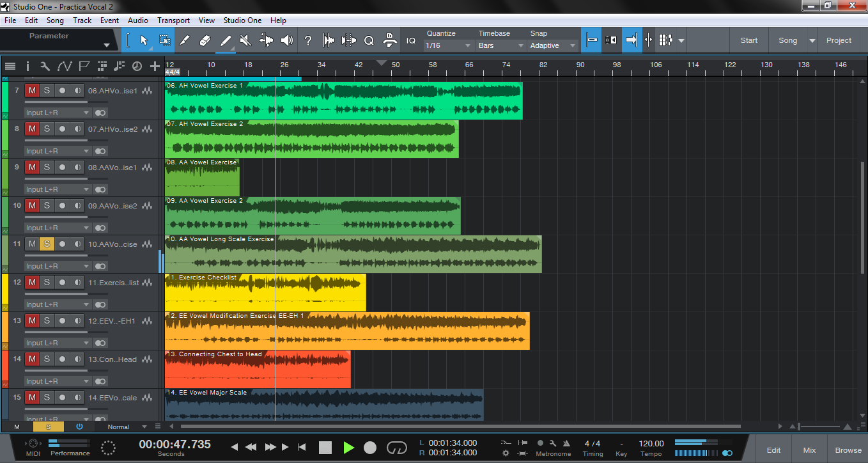Open Input L+R dropdown on track 12
Viewport: 868px width, 463px height.
pos(57,305)
